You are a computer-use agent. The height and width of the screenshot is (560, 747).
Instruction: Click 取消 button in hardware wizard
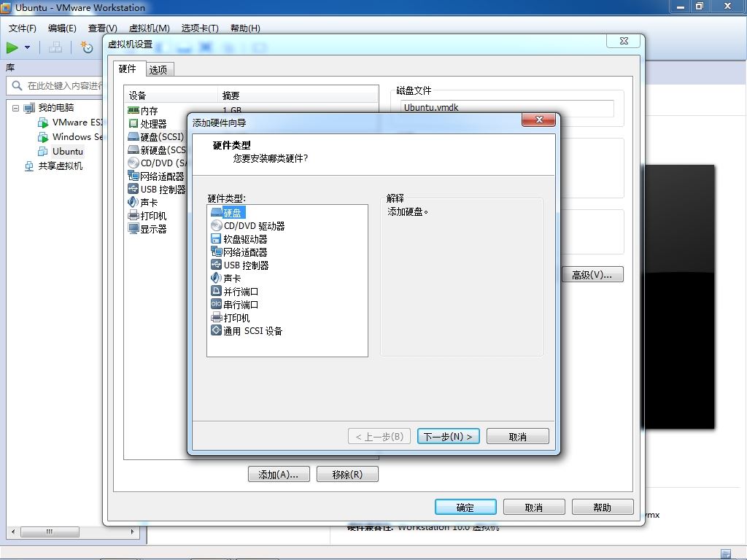tap(518, 436)
